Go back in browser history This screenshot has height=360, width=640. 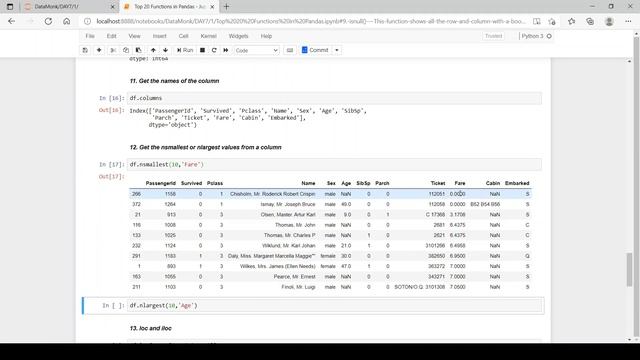point(11,21)
